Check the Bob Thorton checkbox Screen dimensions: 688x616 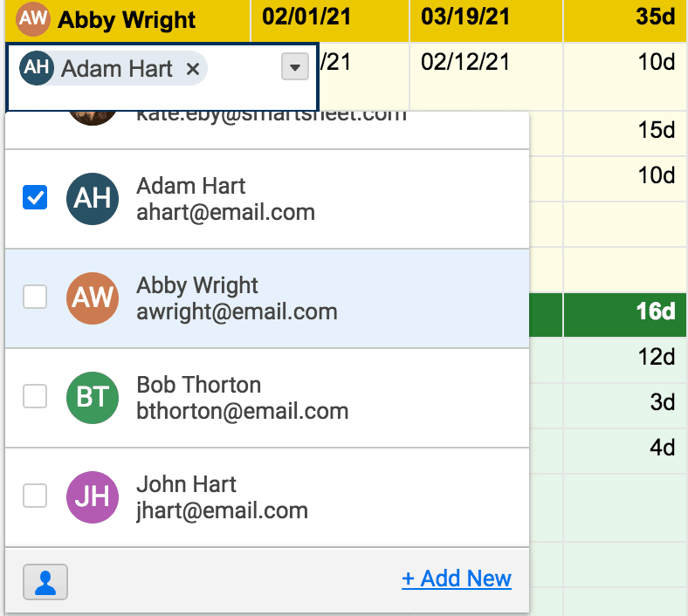pos(35,396)
